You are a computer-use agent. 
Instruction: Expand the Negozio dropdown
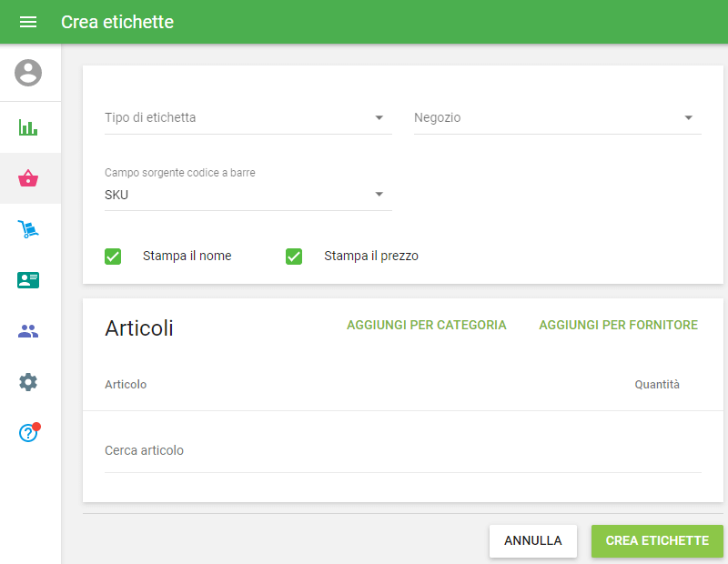point(557,118)
